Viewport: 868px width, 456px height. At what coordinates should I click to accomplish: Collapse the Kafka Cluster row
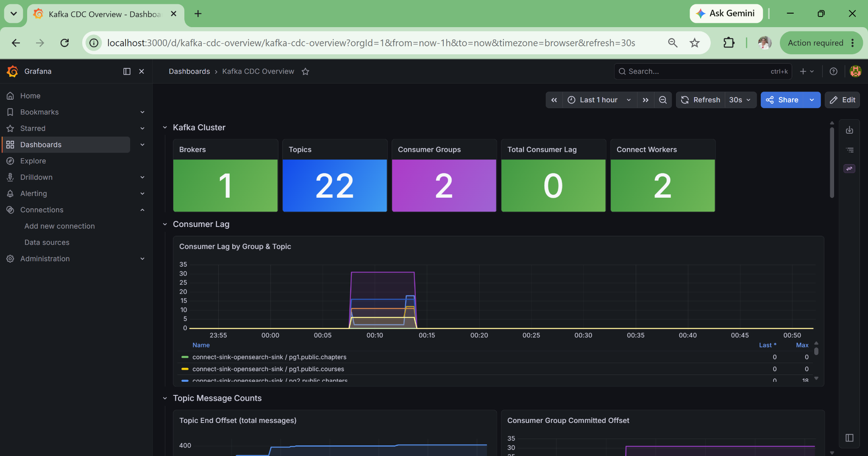pyautogui.click(x=165, y=128)
